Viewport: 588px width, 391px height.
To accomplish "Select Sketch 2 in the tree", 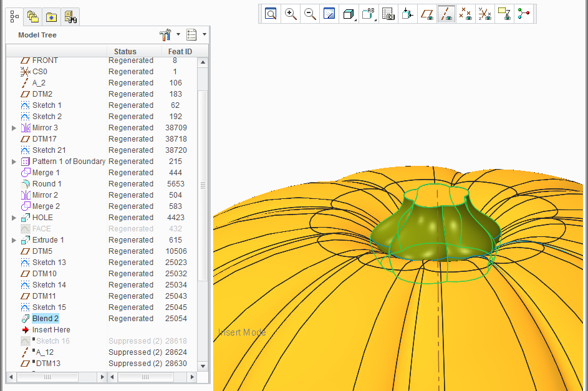I will [x=47, y=117].
